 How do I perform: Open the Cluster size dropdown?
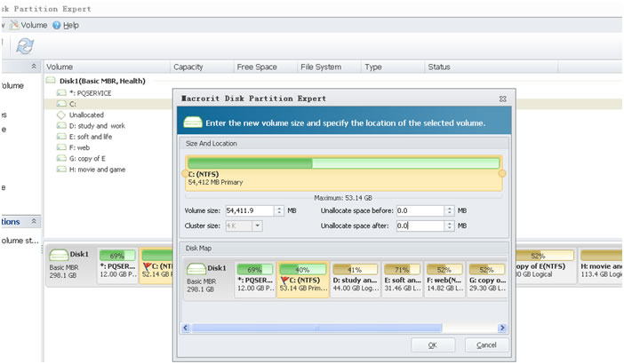(258, 226)
